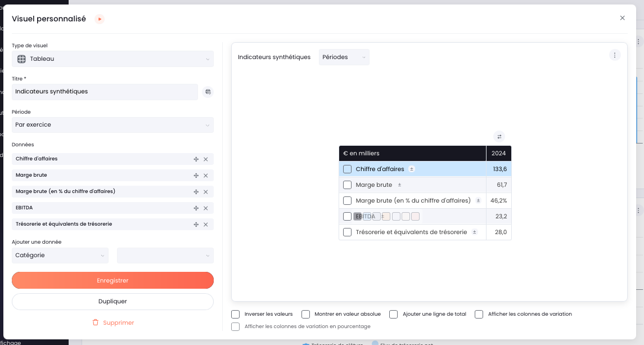
Task: Remove Marge brute from Données list
Action: point(206,176)
